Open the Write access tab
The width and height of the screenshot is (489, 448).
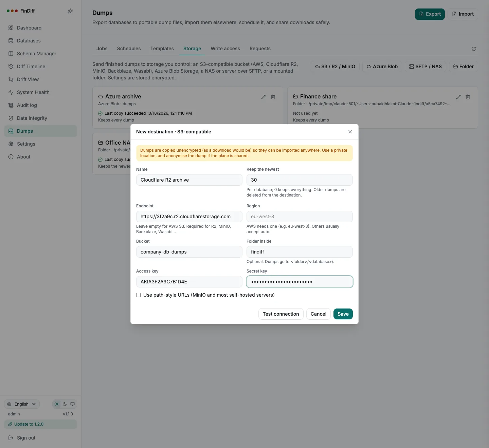(225, 49)
